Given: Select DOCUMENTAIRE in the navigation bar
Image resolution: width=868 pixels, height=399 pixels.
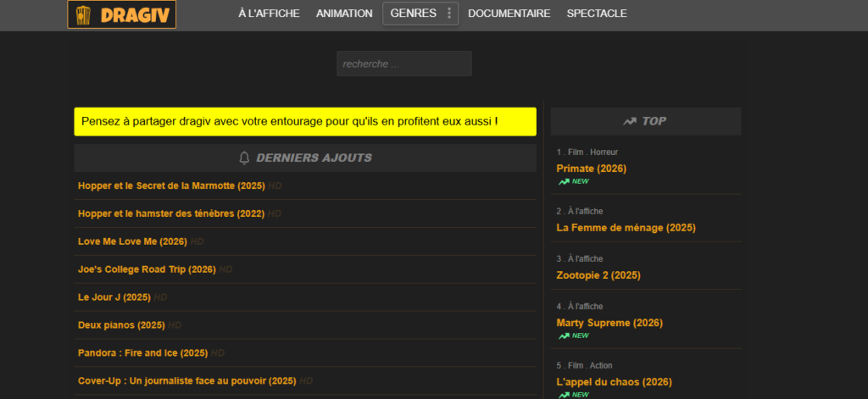Looking at the screenshot, I should 509,14.
